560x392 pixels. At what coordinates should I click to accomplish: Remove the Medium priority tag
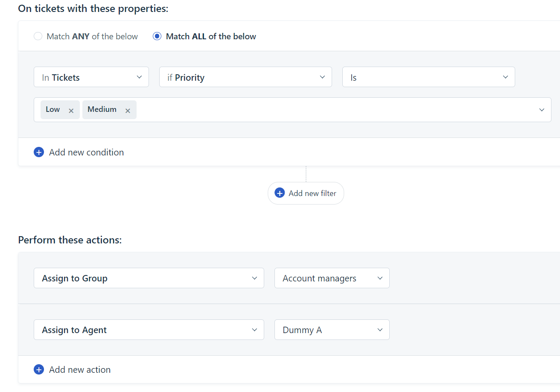128,111
